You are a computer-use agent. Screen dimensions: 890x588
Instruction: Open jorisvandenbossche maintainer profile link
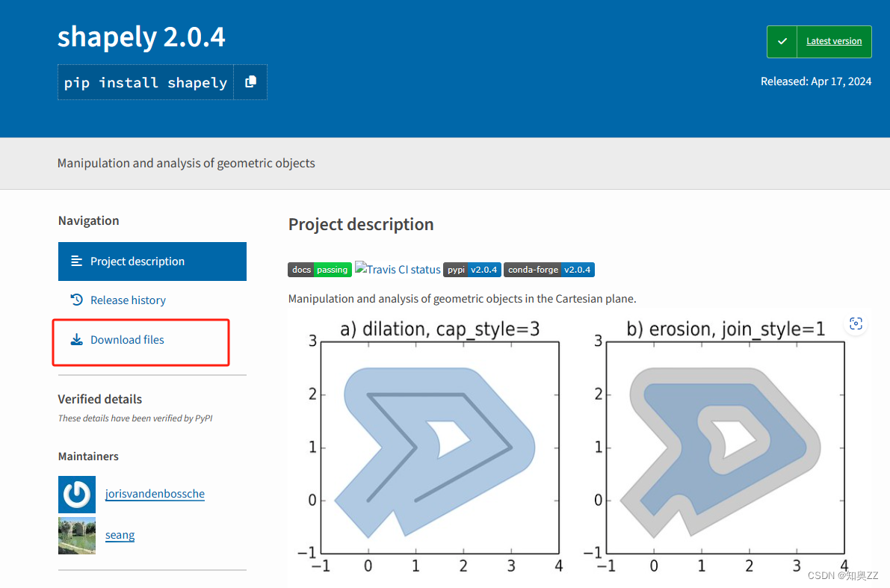pyautogui.click(x=155, y=494)
